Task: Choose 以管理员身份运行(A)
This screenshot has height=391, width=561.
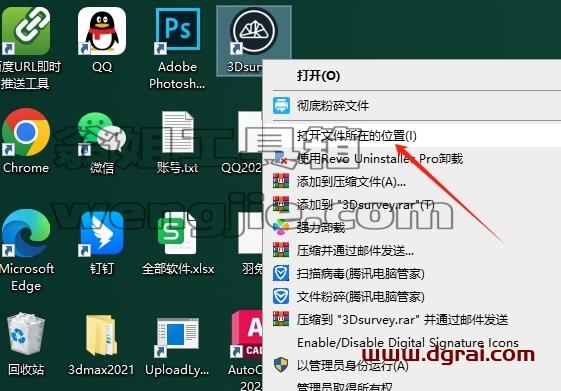Action: click(411, 365)
